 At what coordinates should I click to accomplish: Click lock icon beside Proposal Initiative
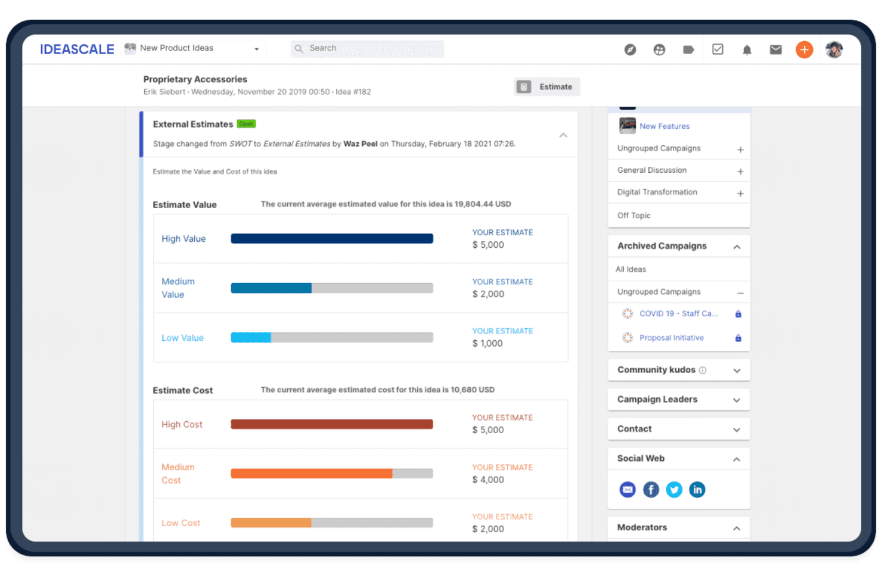pos(738,338)
